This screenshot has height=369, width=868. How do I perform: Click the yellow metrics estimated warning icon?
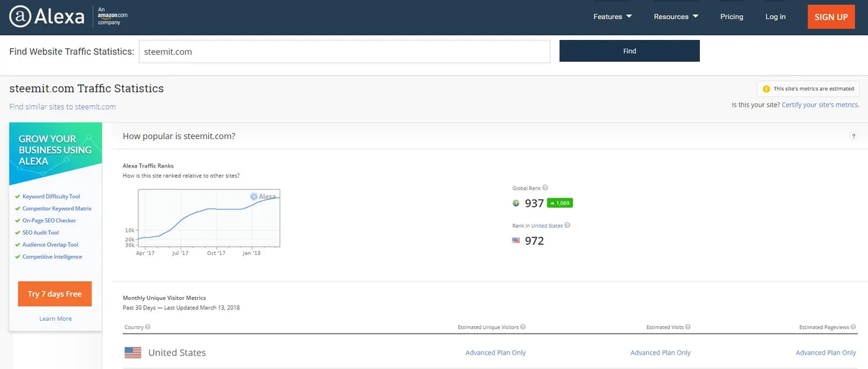pos(766,89)
